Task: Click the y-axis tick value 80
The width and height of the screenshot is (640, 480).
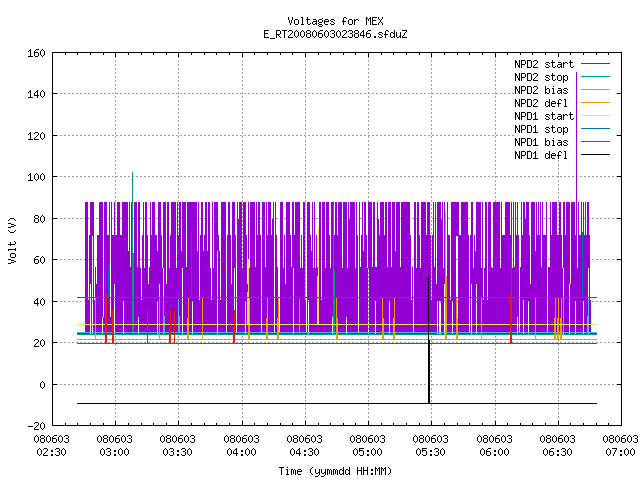Action: click(x=39, y=219)
